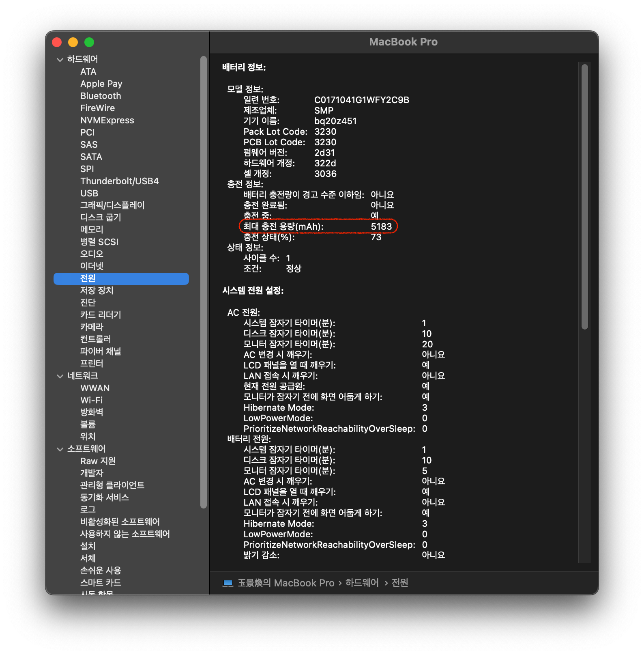Click the serial number C0171041G1WFY2C9B

362,100
